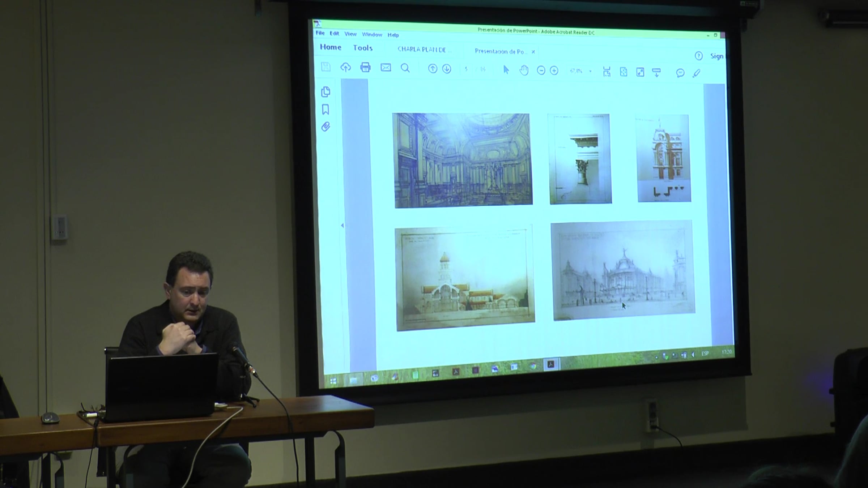Click the ESP language indicator
Screen dimensions: 868x488
(705, 354)
